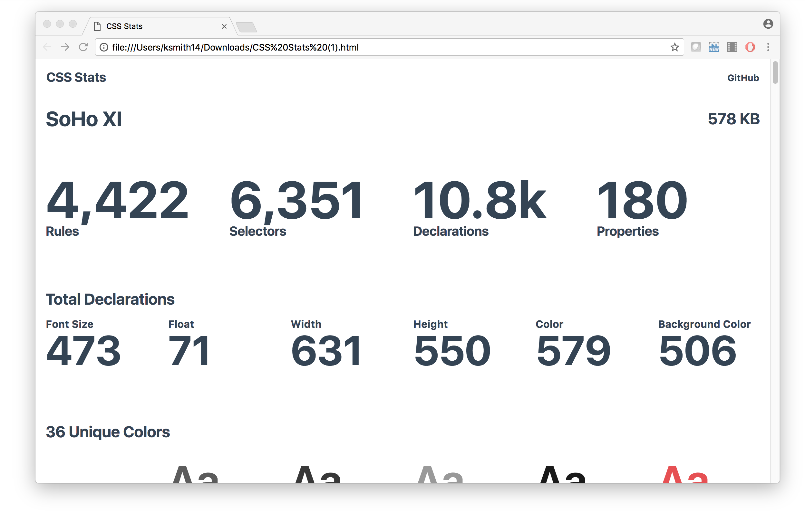This screenshot has width=805, height=532.
Task: Open a new tab button
Action: [x=247, y=27]
